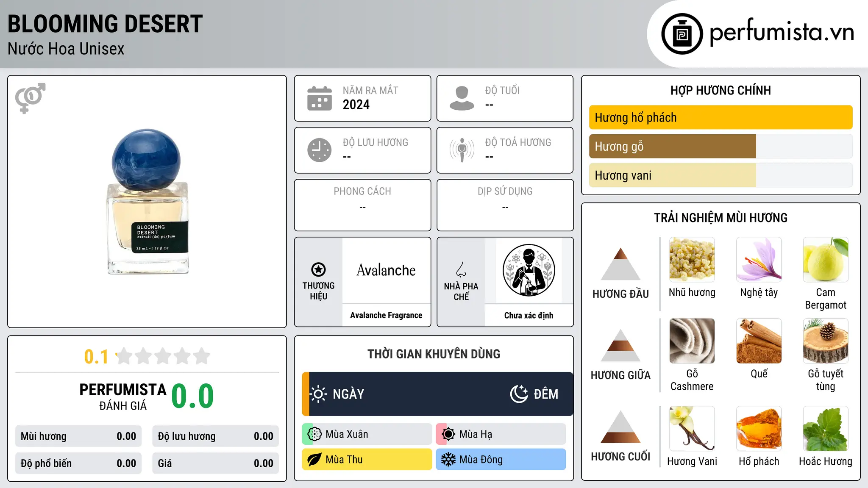
Task: Click the Nước Hoa Unisex subtitle
Action: pos(66,49)
